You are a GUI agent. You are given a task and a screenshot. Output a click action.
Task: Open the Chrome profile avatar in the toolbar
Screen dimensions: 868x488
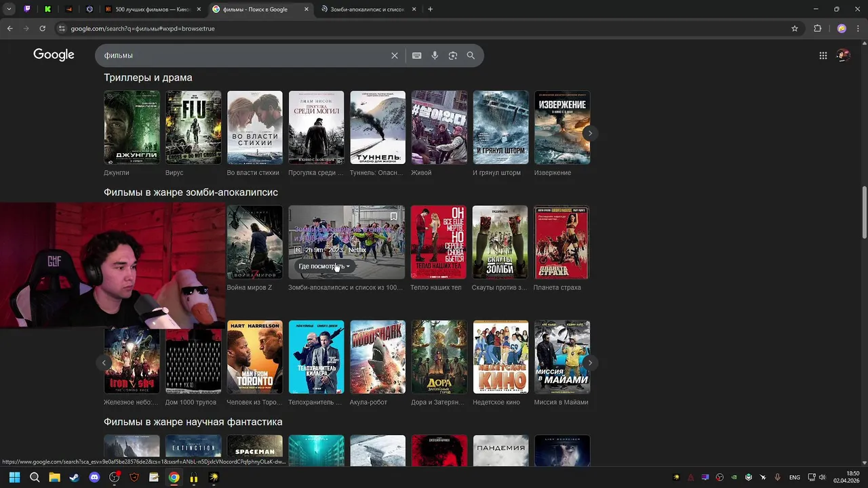(x=842, y=28)
